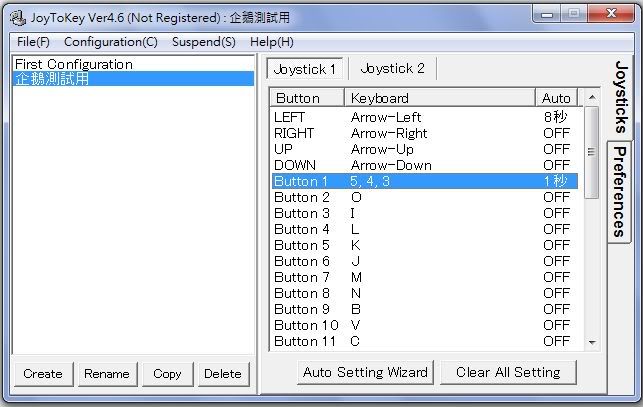Select the Joysticks vertical tab

[x=621, y=97]
